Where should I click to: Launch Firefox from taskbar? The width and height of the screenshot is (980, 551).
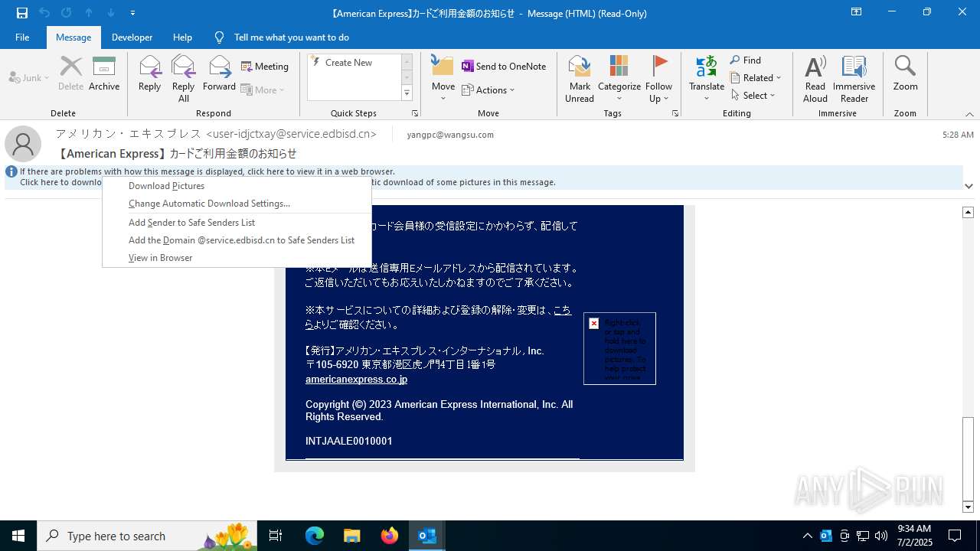389,536
